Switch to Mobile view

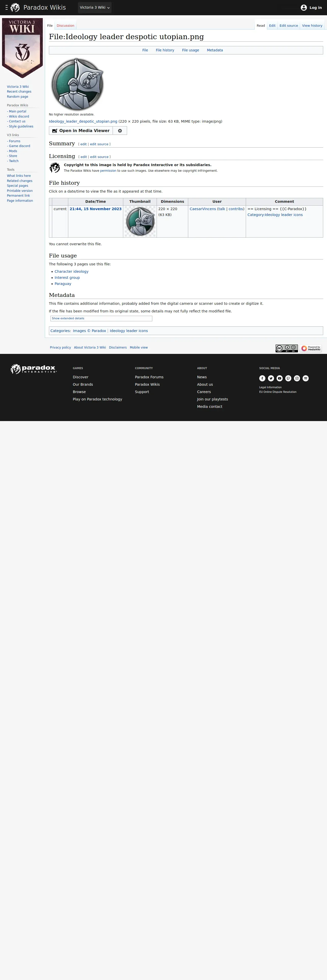click(x=139, y=348)
